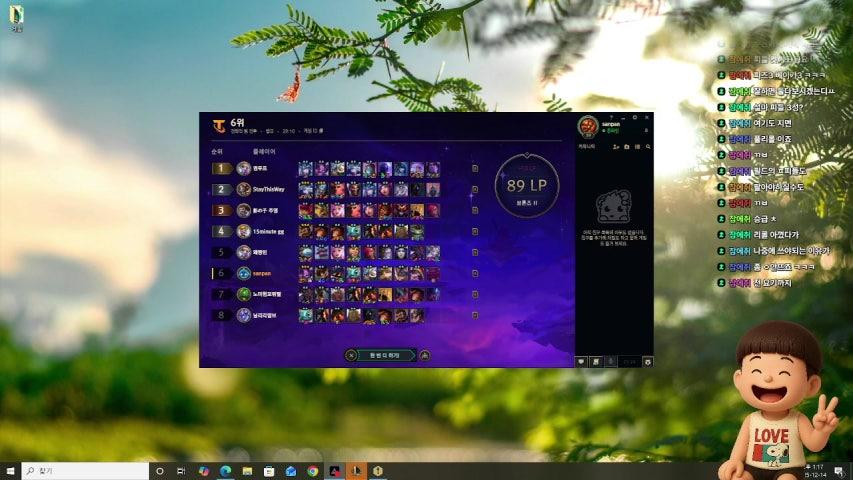
Task: Click the 89 LP rank emblem circle
Action: [x=525, y=185]
